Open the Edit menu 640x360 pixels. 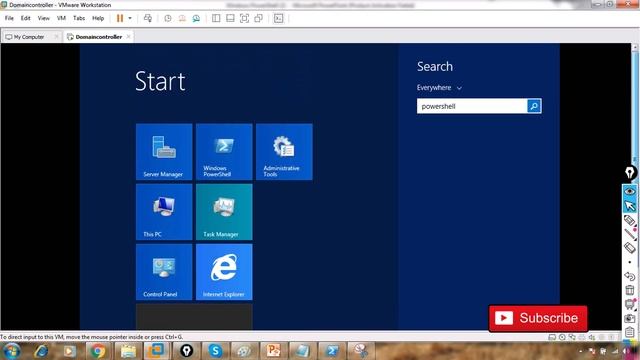[25, 18]
